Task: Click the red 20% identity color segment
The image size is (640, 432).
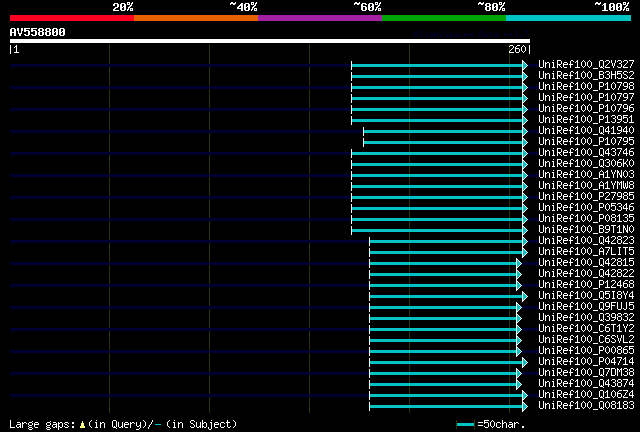Action: point(72,18)
